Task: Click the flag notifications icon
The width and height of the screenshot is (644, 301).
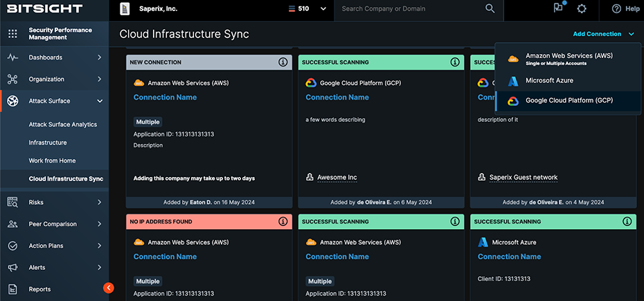Action: pos(558,8)
